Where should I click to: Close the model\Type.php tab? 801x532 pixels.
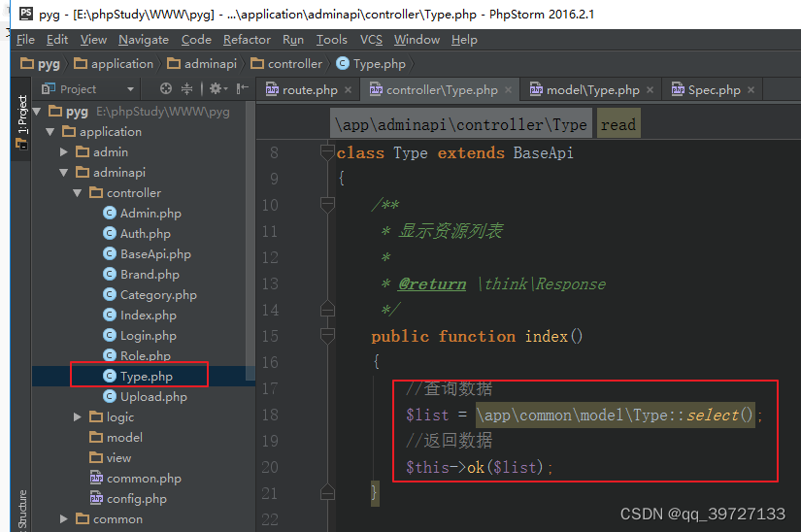pyautogui.click(x=650, y=90)
